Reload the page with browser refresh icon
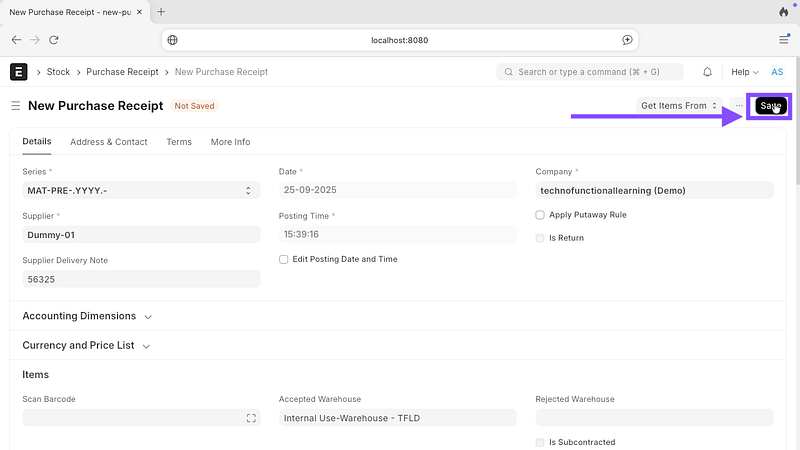The width and height of the screenshot is (800, 450). click(x=54, y=40)
